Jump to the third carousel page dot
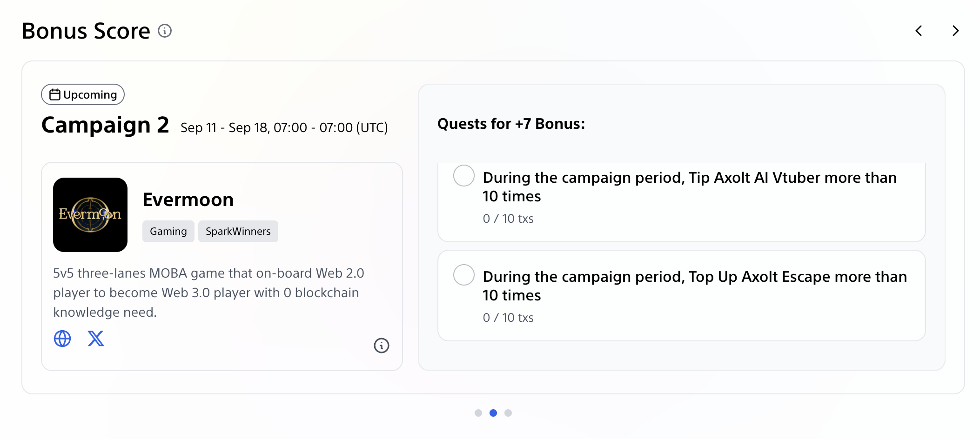The height and width of the screenshot is (439, 980). point(508,413)
